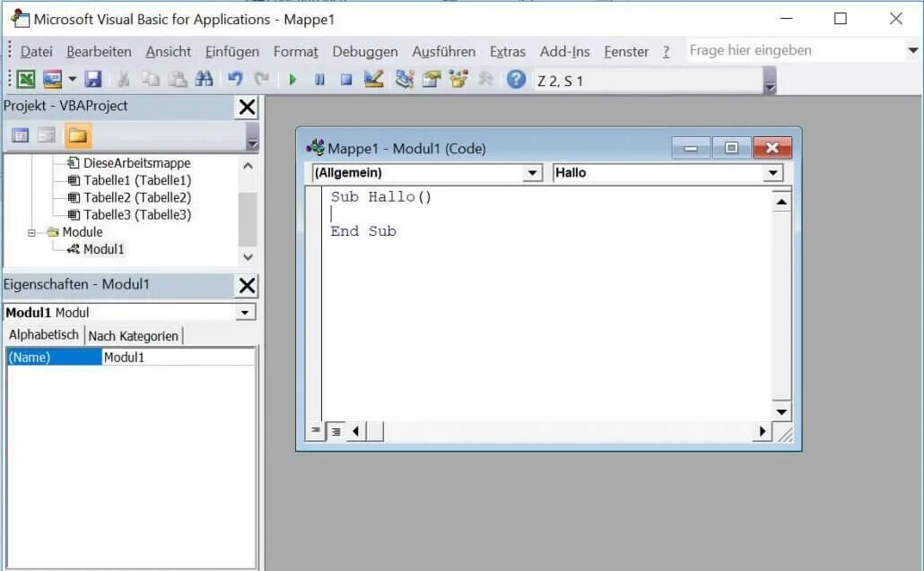Open the Ausführen menu

[x=444, y=52]
